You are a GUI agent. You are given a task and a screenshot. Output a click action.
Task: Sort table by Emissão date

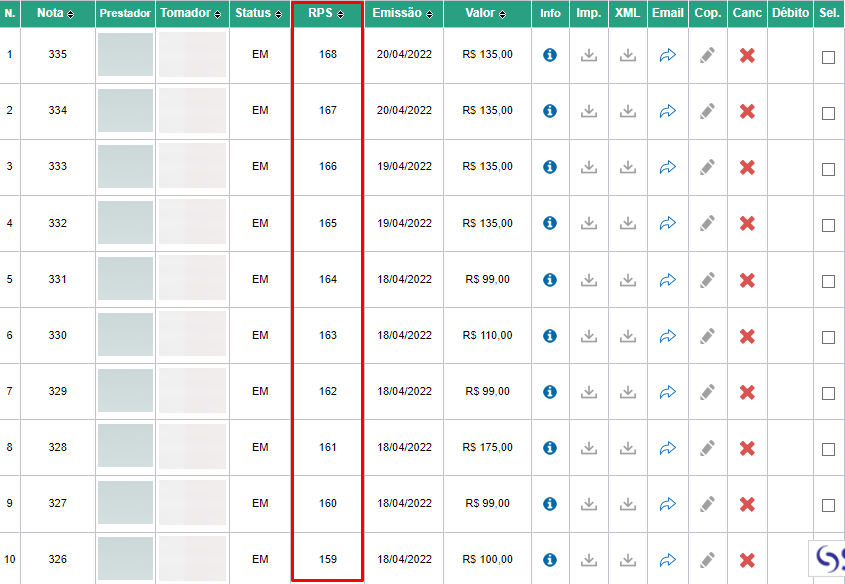(x=404, y=13)
